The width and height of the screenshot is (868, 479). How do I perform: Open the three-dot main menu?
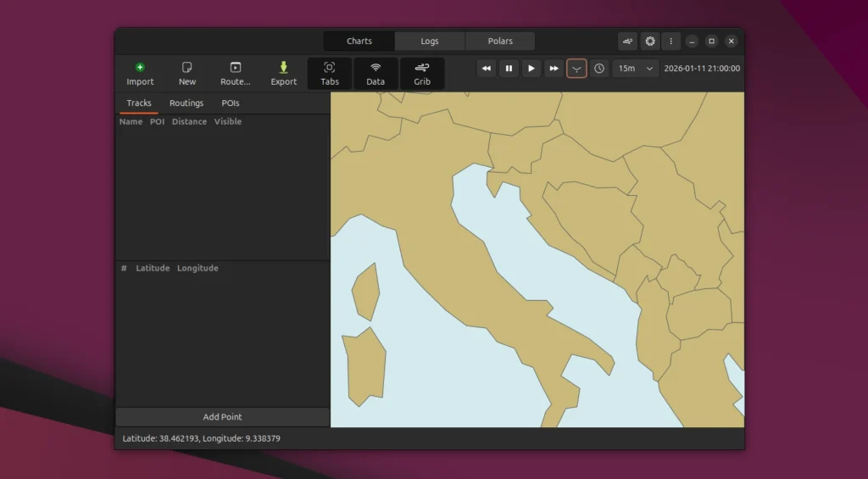point(671,41)
